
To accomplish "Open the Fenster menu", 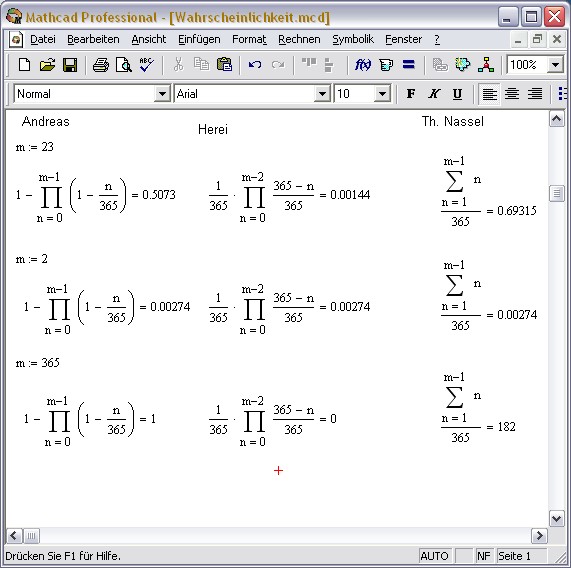I will coord(403,39).
